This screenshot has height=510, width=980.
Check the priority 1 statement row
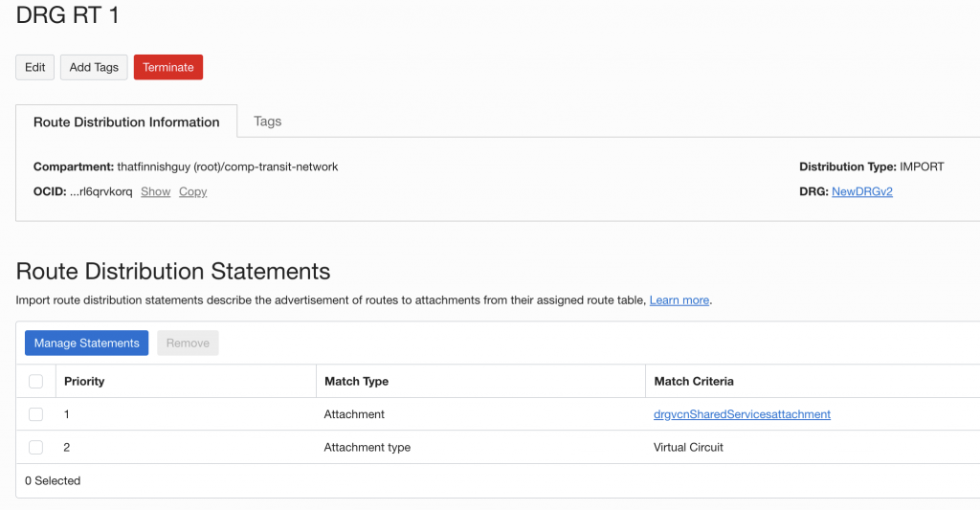[35, 414]
